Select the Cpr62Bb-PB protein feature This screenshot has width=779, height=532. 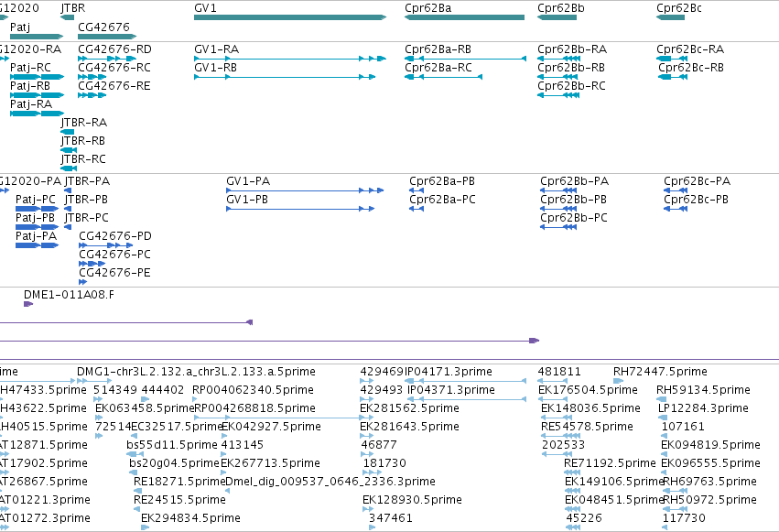tap(558, 209)
